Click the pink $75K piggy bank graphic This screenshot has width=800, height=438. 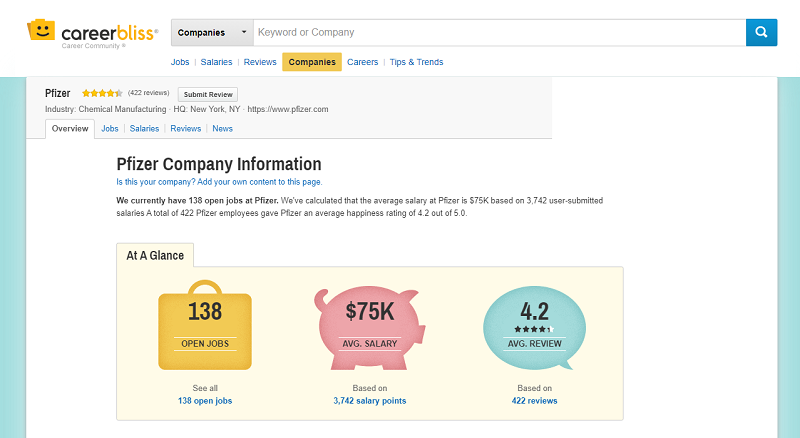pyautogui.click(x=370, y=327)
